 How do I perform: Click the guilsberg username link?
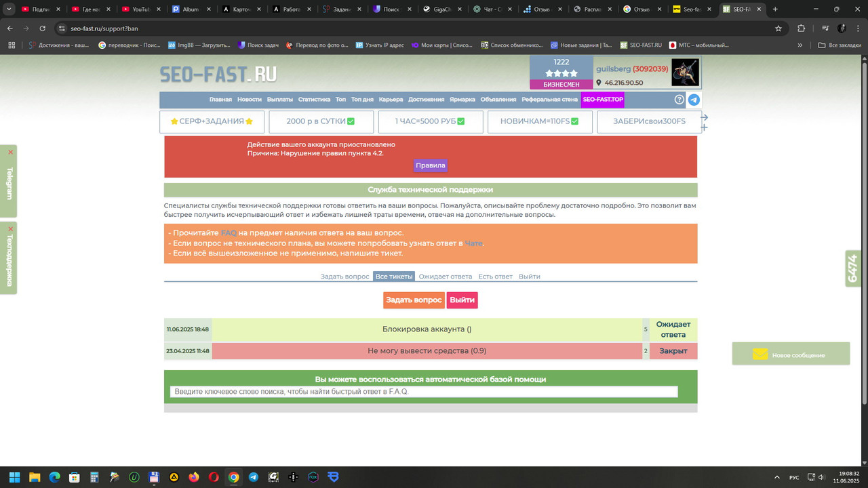613,69
